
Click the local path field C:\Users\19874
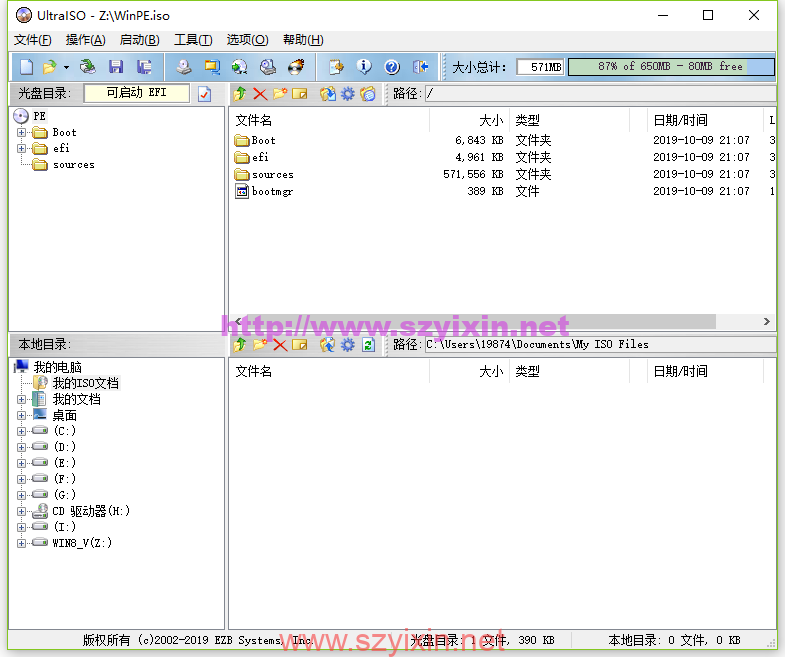600,345
